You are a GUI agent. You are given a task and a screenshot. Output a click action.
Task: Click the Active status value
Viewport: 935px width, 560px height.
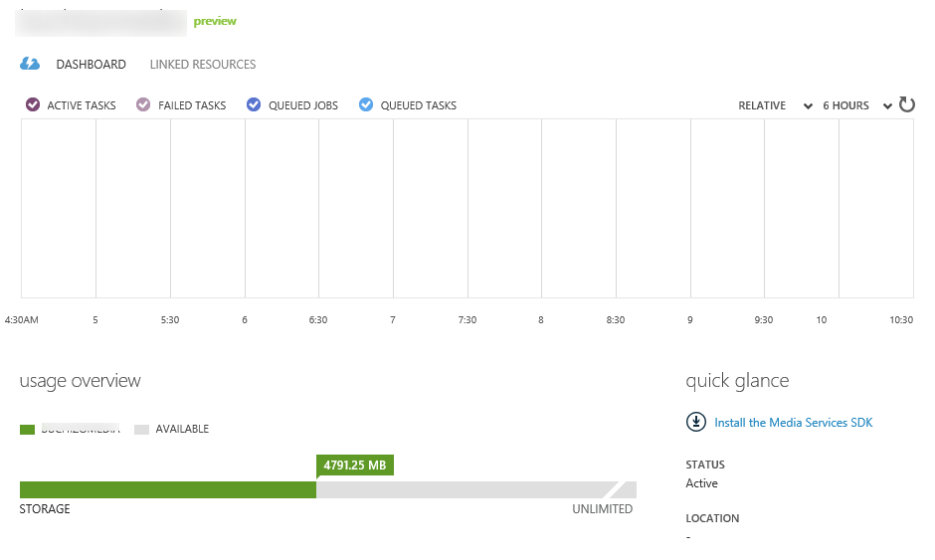point(701,483)
